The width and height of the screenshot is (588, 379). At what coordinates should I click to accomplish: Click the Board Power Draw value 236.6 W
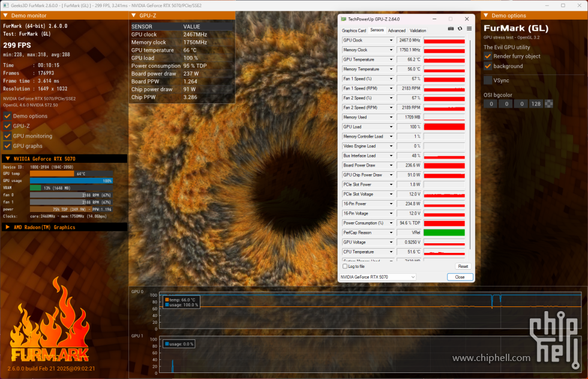(x=409, y=166)
